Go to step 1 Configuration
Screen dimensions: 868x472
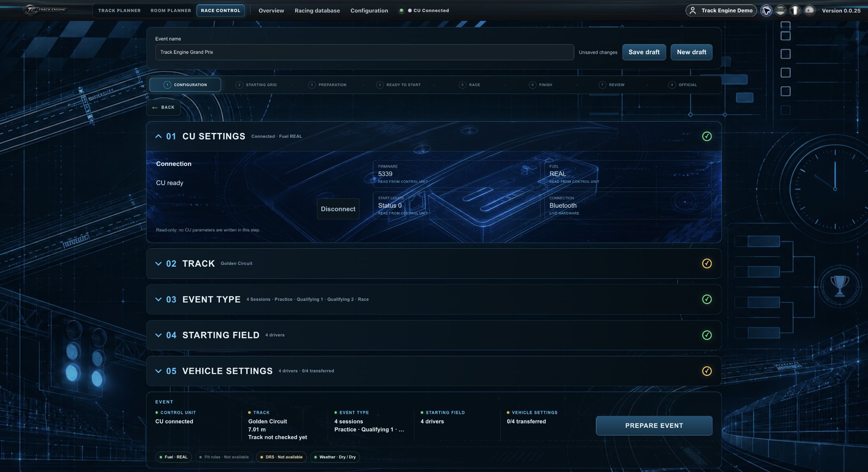click(x=185, y=85)
